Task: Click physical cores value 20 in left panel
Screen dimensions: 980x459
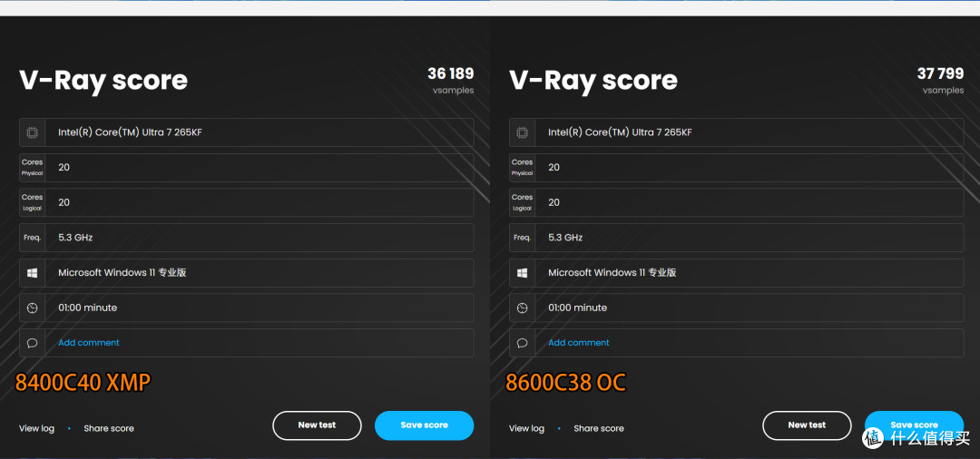Action: [64, 168]
